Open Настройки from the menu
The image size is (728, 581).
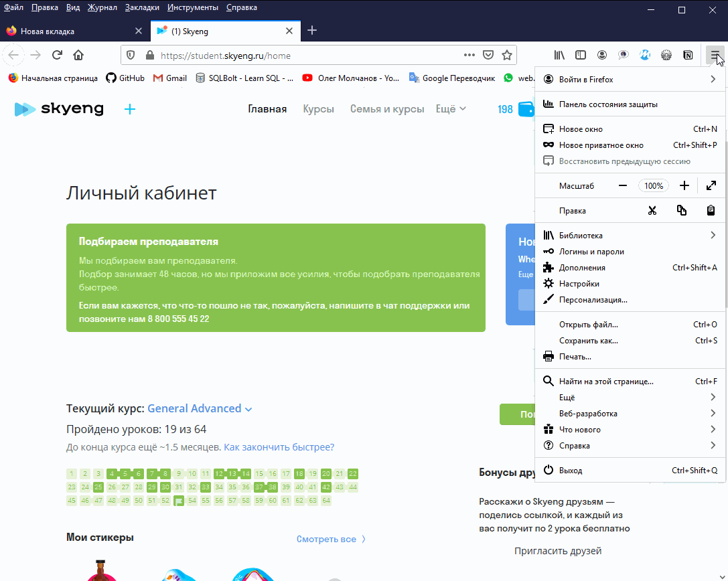630,284
